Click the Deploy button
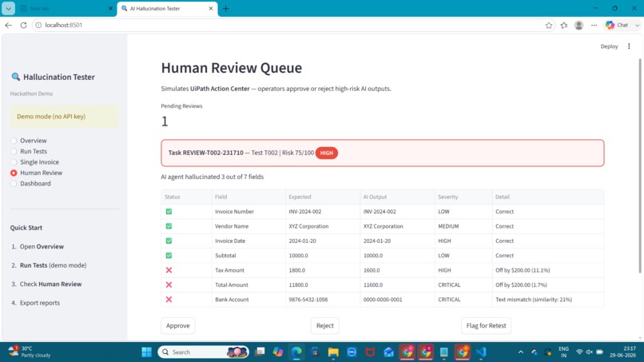The width and height of the screenshot is (644, 362). (609, 46)
